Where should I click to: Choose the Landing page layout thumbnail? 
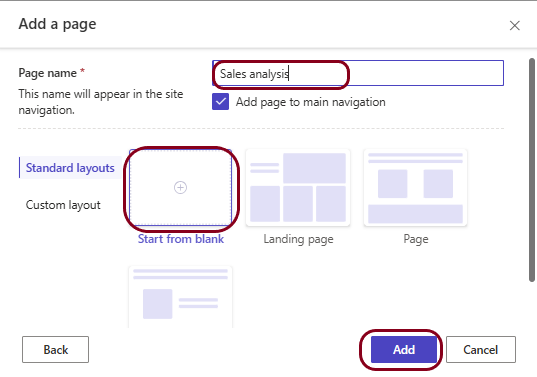pyautogui.click(x=298, y=188)
